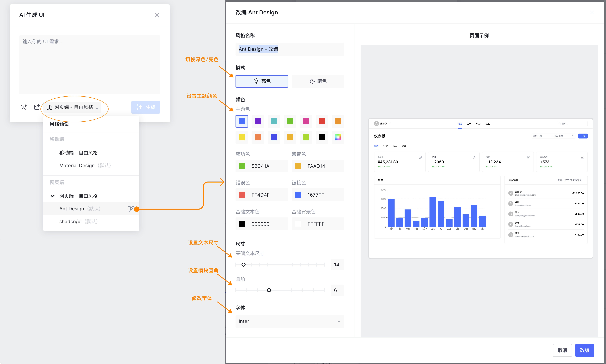Image resolution: width=606 pixels, height=364 pixels.
Task: Click the shuffle random prompt icon
Action: (x=24, y=107)
